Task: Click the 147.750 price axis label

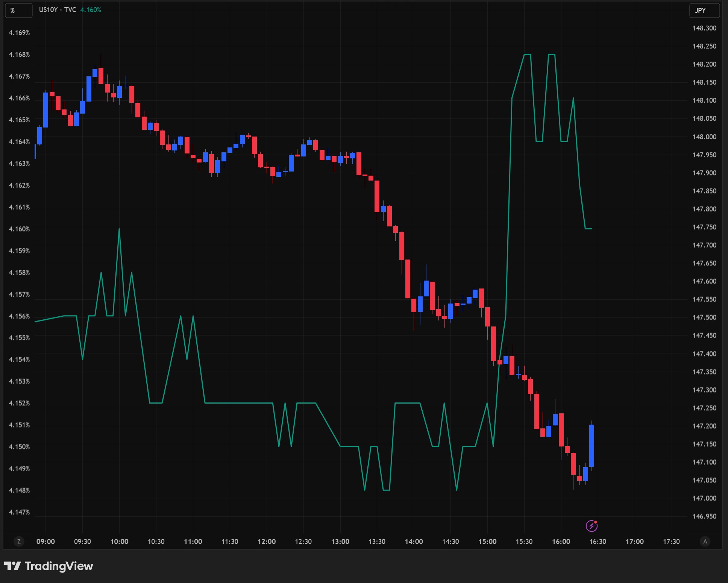Action: [x=704, y=227]
